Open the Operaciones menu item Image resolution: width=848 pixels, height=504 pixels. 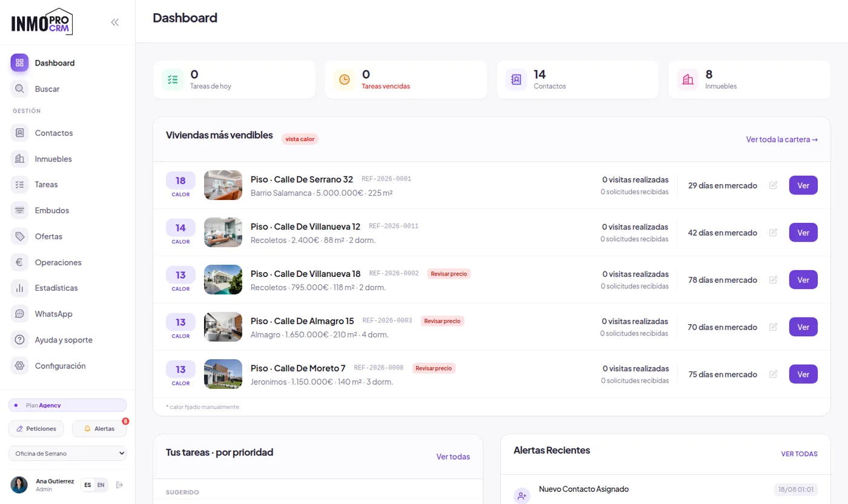click(68, 262)
